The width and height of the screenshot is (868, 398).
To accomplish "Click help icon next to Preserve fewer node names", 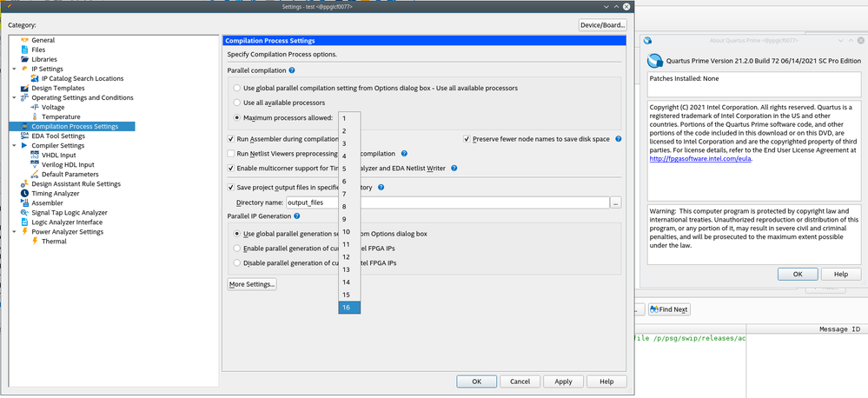I will coord(619,138).
